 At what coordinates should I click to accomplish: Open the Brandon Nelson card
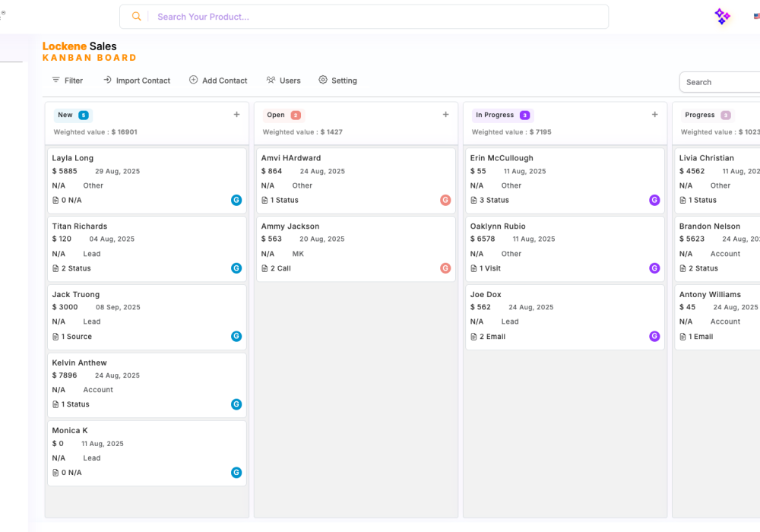[718, 249]
